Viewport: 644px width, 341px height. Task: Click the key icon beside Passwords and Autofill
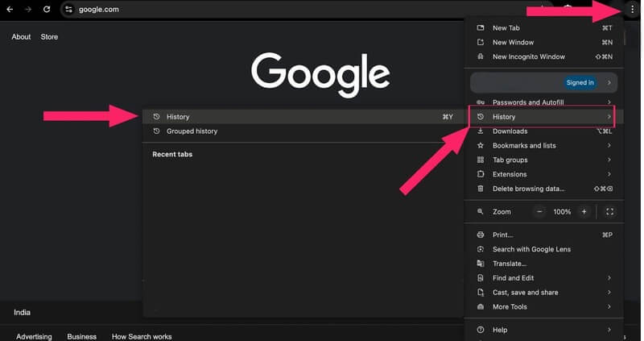click(x=480, y=102)
